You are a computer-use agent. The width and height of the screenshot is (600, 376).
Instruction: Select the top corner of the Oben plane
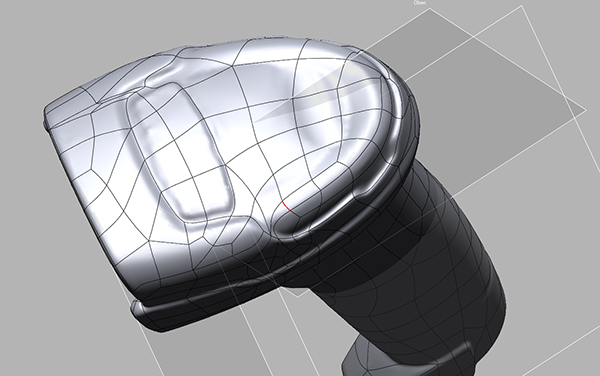coord(429,10)
